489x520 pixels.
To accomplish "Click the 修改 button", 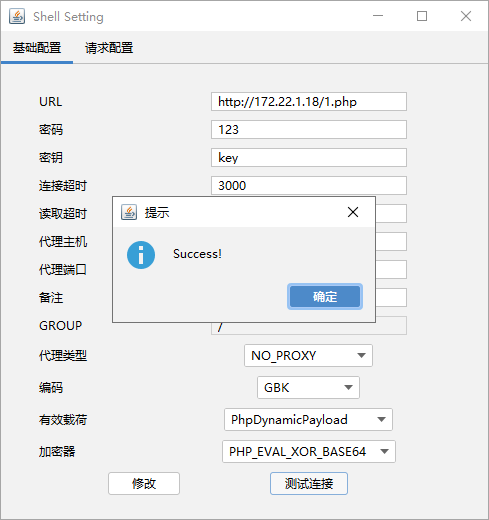I will point(144,483).
